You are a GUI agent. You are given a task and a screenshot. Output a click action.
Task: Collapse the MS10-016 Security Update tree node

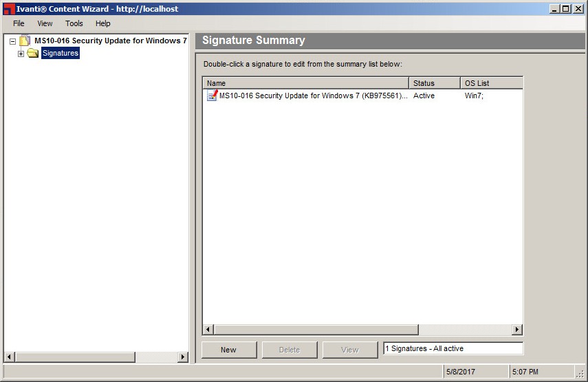[13, 41]
